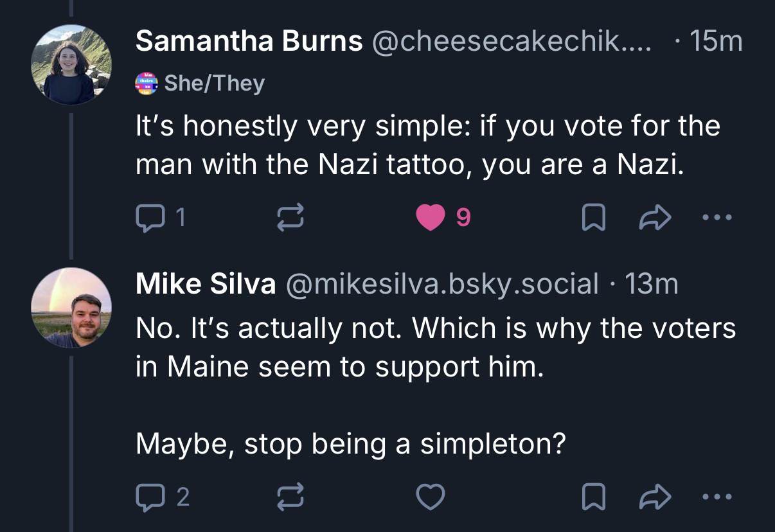The width and height of the screenshot is (775, 532).
Task: Open the 13m timestamp on Mike's post
Action: tap(651, 283)
